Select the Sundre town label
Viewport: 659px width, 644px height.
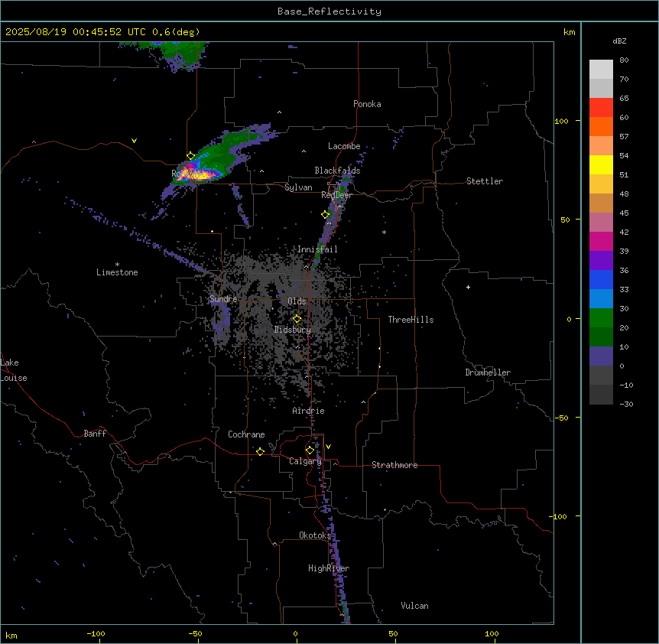(x=223, y=299)
